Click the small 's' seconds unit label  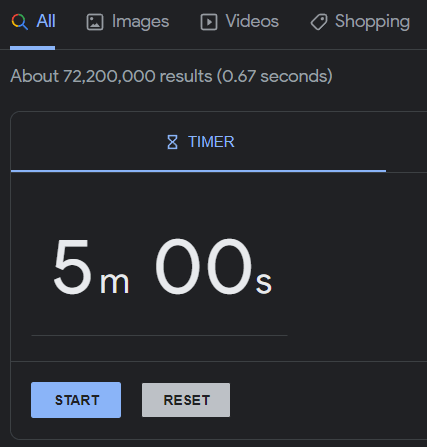(264, 283)
